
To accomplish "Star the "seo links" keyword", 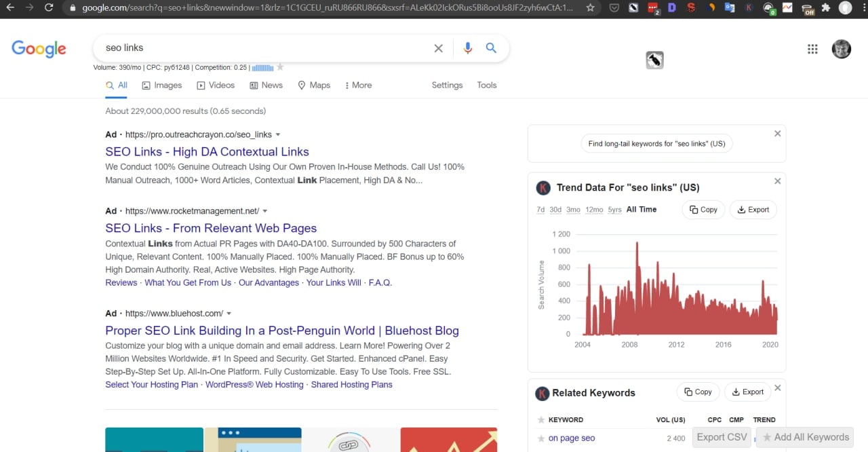I will (x=280, y=67).
